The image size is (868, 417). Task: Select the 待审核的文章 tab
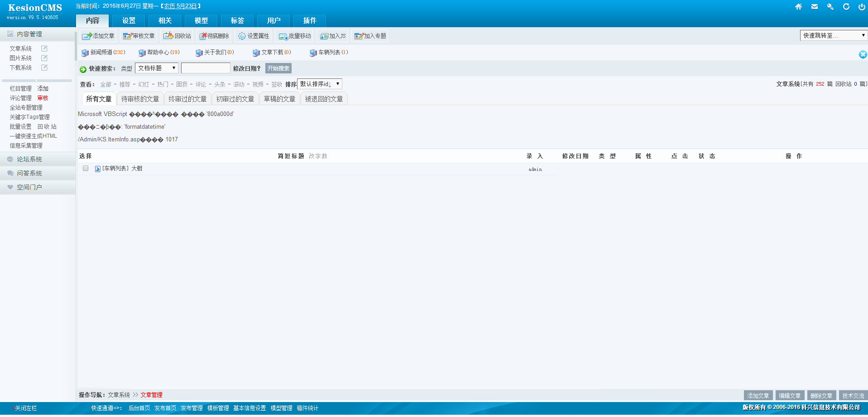coord(140,99)
